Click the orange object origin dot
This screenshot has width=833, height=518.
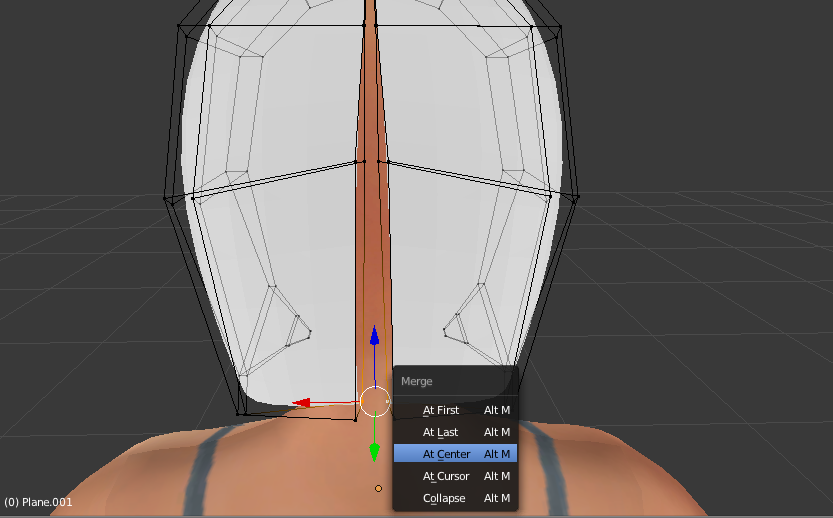pos(378,488)
